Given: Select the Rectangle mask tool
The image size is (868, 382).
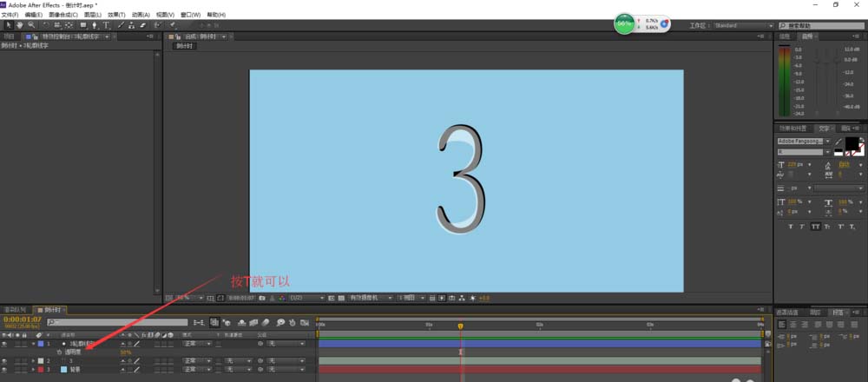Looking at the screenshot, I should click(83, 25).
